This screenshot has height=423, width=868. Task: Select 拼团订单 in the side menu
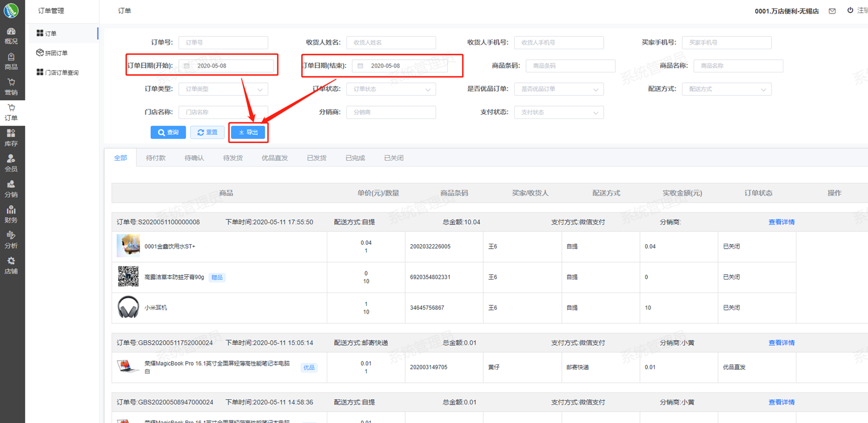click(56, 53)
